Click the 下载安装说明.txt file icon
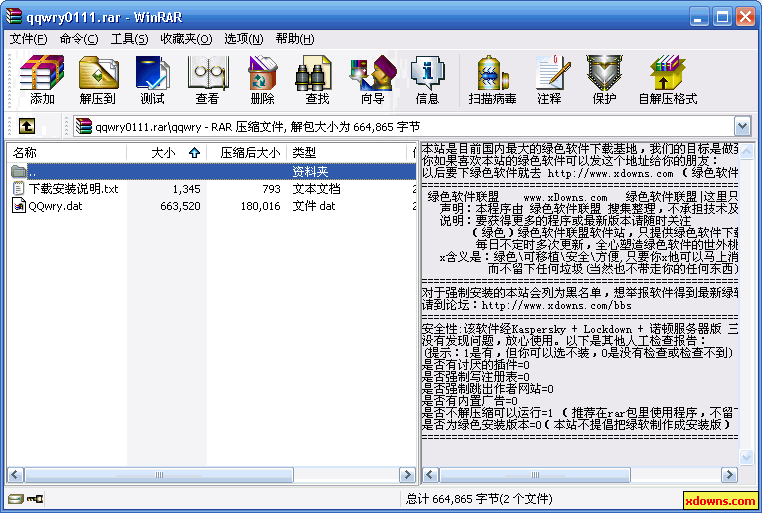 pyautogui.click(x=18, y=188)
